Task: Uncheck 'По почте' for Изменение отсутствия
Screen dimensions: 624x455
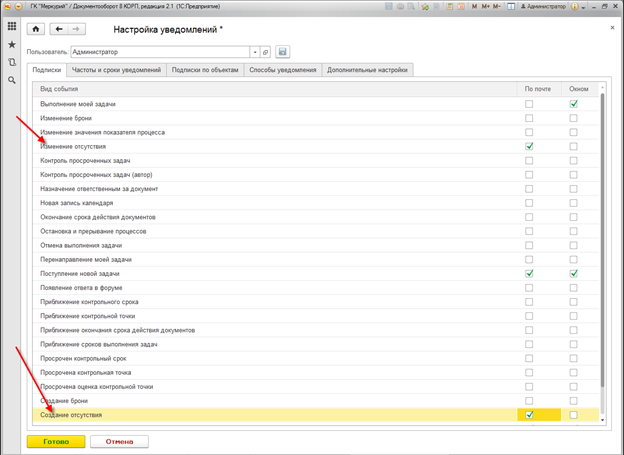Action: pyautogui.click(x=529, y=146)
